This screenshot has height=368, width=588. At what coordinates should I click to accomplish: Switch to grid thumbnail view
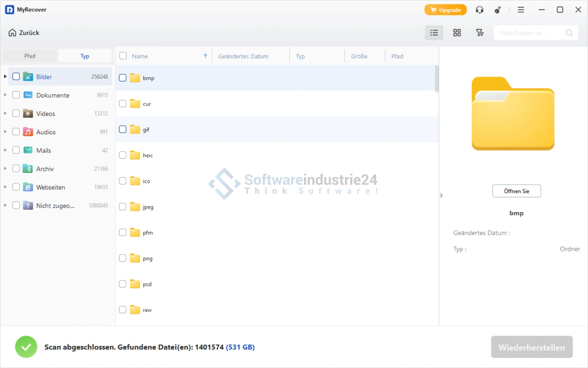coord(457,33)
